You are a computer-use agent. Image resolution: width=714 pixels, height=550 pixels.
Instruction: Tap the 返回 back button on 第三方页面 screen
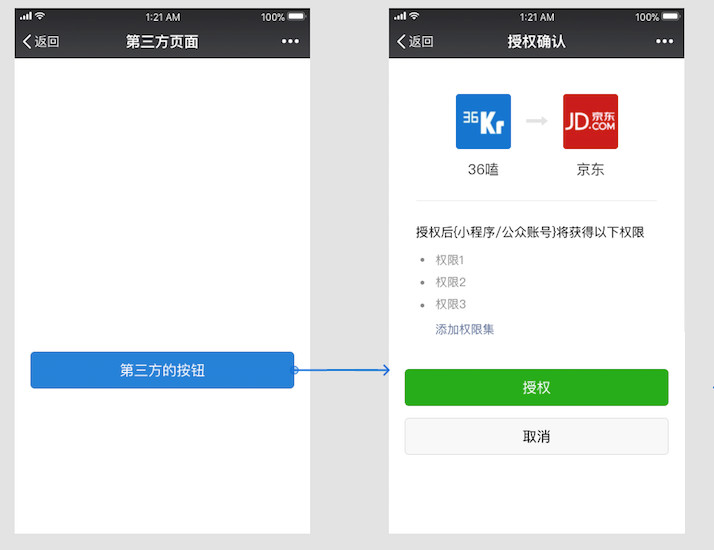[41, 41]
